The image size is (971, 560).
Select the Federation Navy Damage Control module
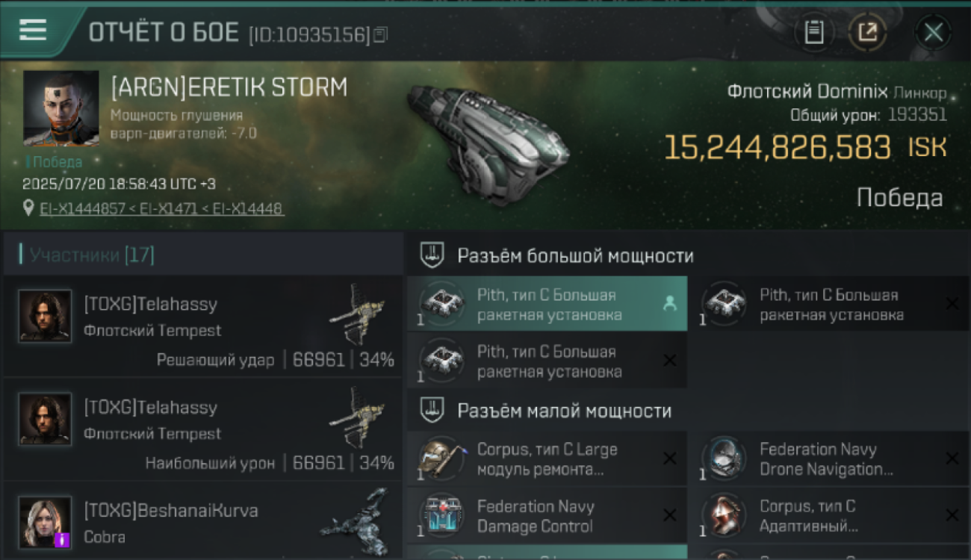point(547,516)
